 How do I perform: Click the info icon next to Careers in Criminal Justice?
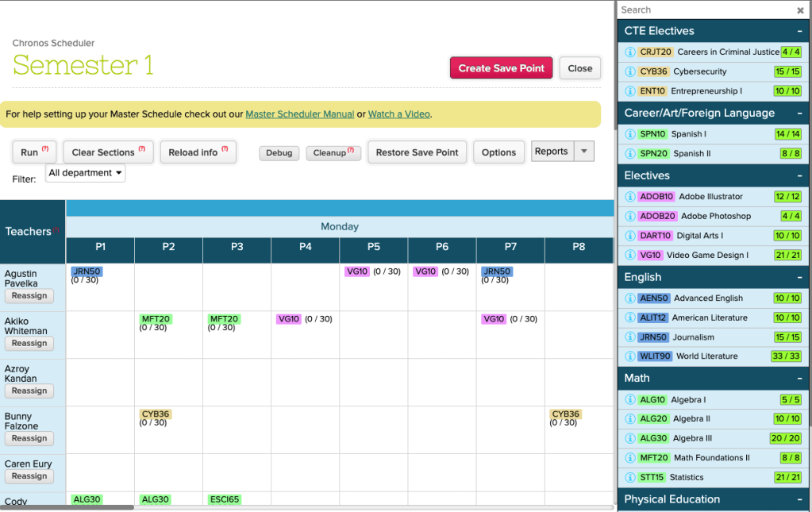pyautogui.click(x=630, y=52)
